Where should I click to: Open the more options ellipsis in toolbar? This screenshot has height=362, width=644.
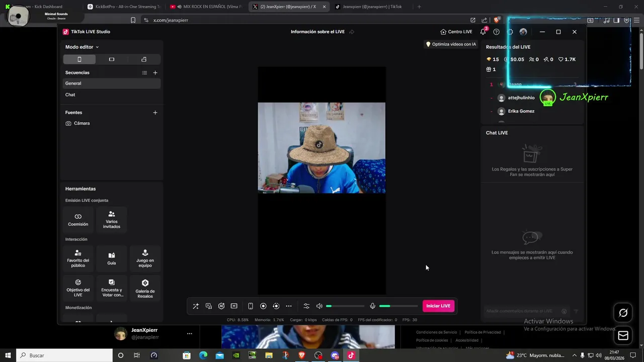click(x=289, y=306)
